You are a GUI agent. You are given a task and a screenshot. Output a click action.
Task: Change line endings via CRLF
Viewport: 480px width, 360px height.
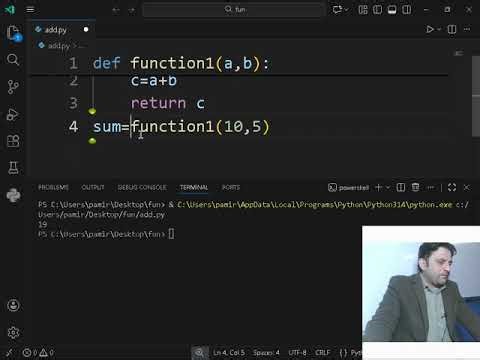(322, 352)
